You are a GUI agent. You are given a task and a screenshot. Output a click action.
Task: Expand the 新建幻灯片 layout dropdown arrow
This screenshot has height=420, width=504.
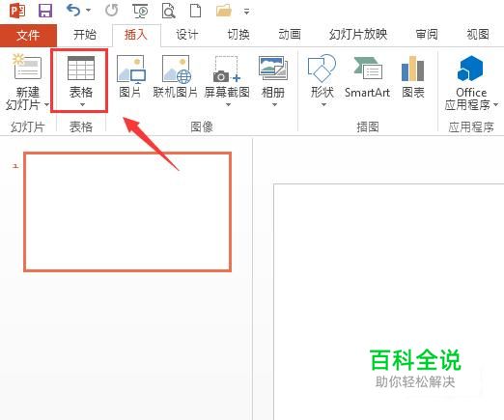pos(46,104)
